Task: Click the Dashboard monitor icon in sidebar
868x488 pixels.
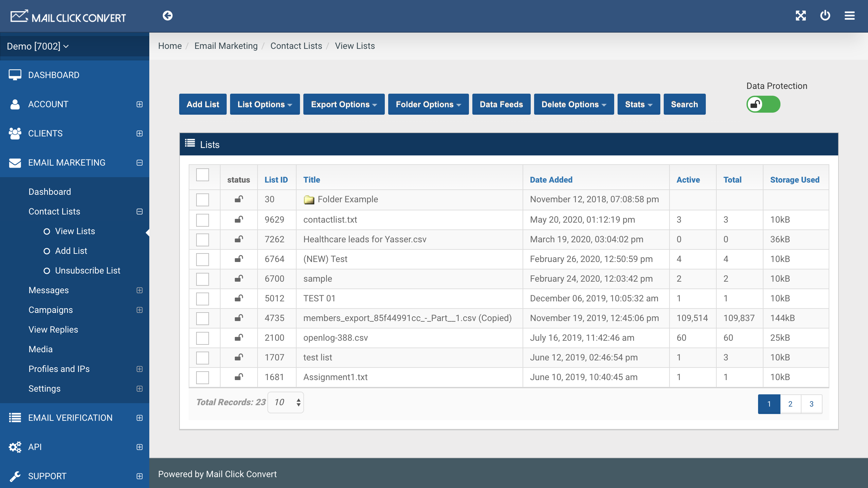Action: [15, 75]
